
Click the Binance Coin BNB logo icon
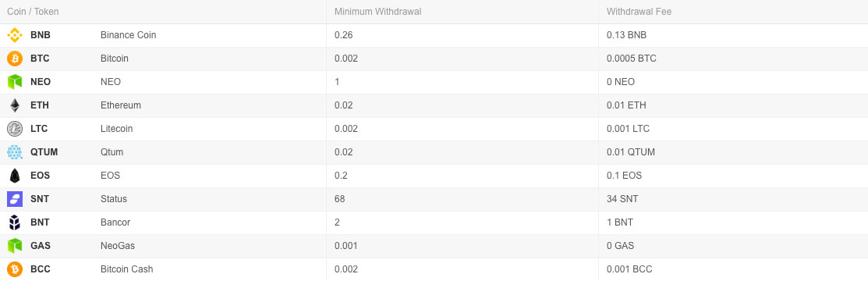[x=14, y=35]
